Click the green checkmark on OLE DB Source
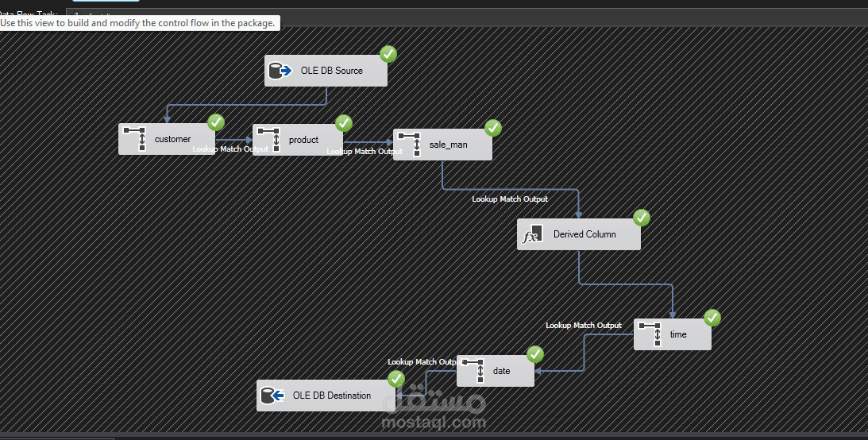Viewport: 868px width, 440px height. 388,54
